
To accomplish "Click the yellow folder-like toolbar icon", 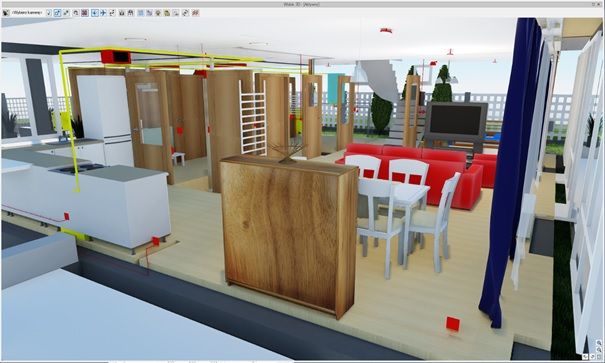I will pyautogui.click(x=167, y=13).
